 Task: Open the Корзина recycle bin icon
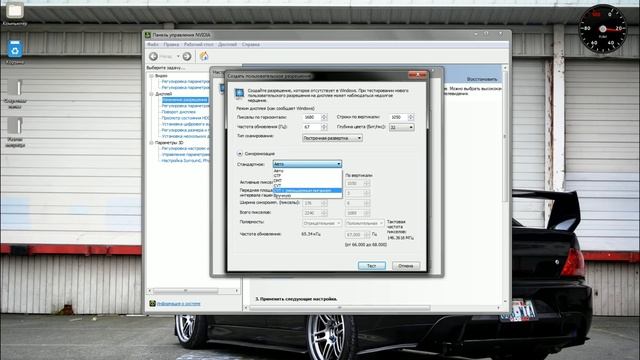coord(15,52)
